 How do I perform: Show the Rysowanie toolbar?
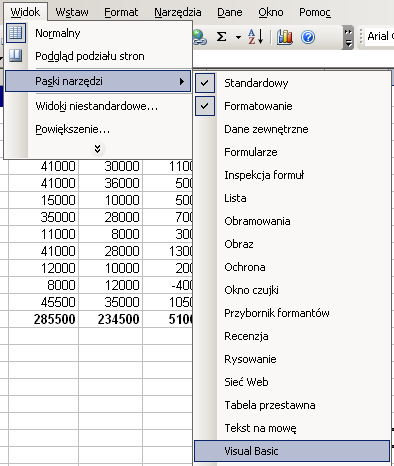pyautogui.click(x=292, y=359)
